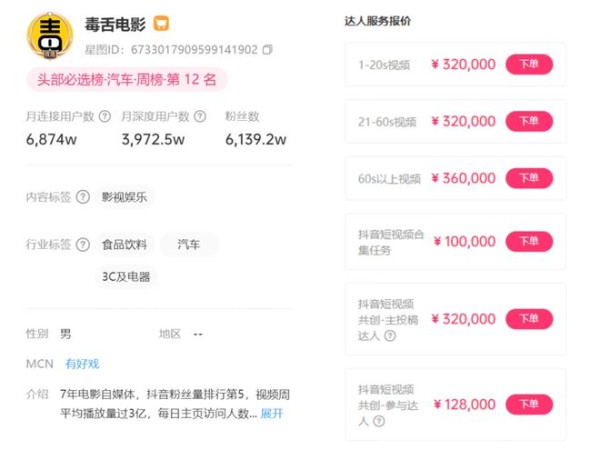Open help icon for 月连接用户数
600x450 pixels.
point(105,116)
